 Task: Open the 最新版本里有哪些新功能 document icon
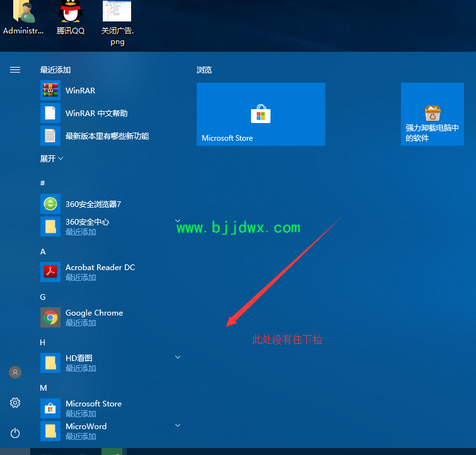pyautogui.click(x=50, y=136)
